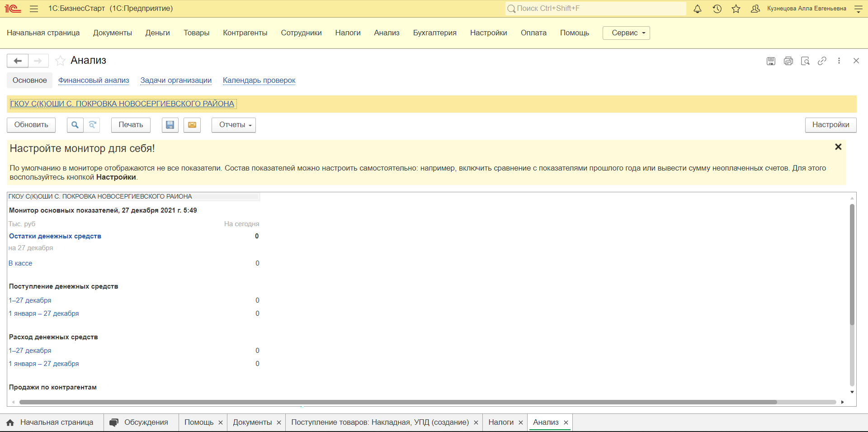868x432 pixels.
Task: Click home icon on bottom tab bar
Action: 10,423
